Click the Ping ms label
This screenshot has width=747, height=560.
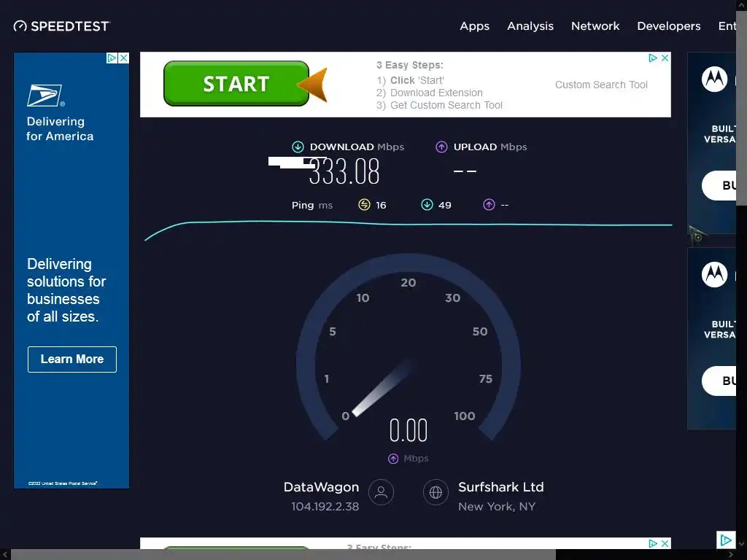(312, 205)
